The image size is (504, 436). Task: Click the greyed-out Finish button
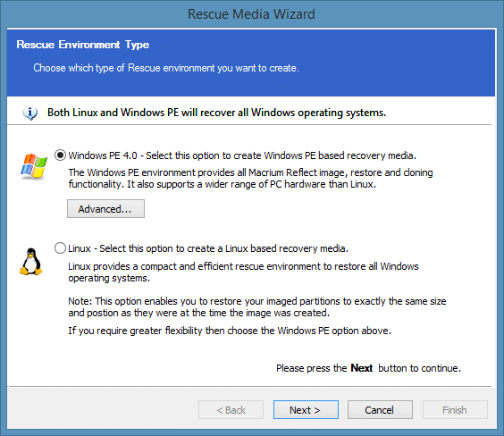(x=455, y=410)
